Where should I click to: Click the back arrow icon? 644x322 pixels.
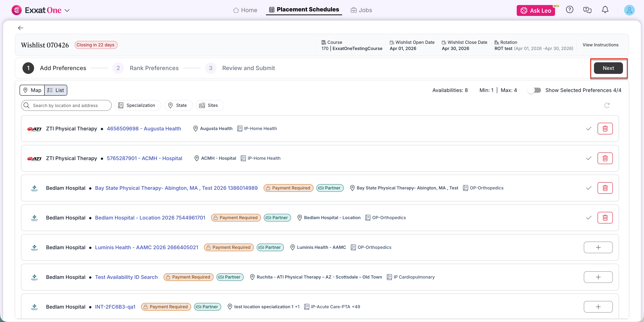tap(20, 28)
